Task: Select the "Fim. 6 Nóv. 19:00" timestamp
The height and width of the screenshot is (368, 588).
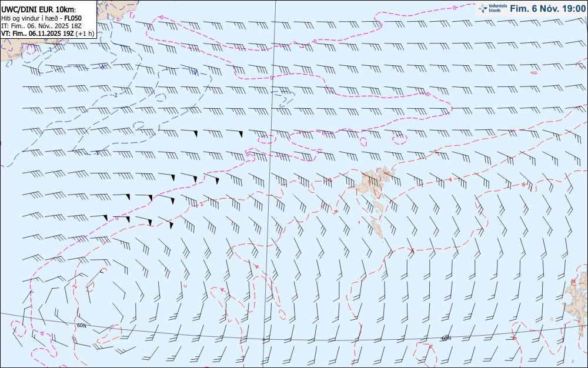Action: point(547,9)
